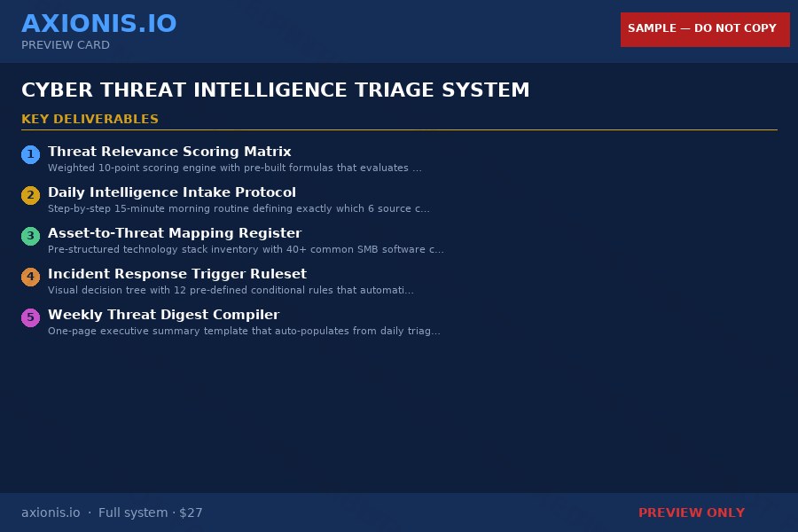Click the numbered badge for Threat Relevance Scoring Matrix

click(x=30, y=153)
